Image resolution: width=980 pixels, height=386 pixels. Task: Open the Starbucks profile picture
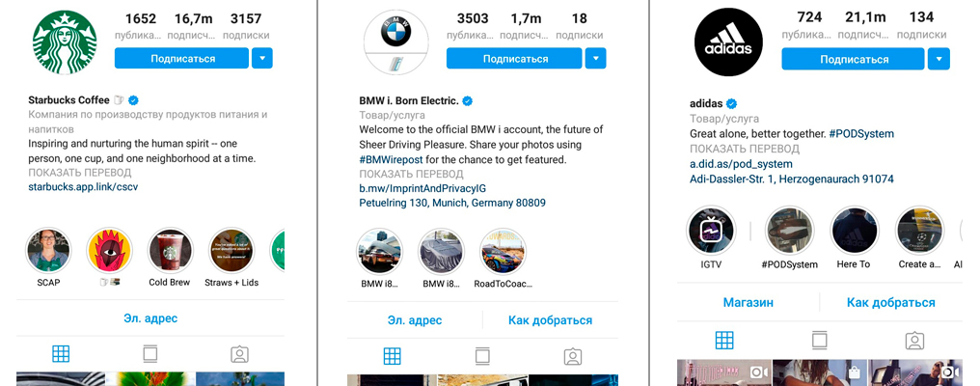[x=65, y=41]
